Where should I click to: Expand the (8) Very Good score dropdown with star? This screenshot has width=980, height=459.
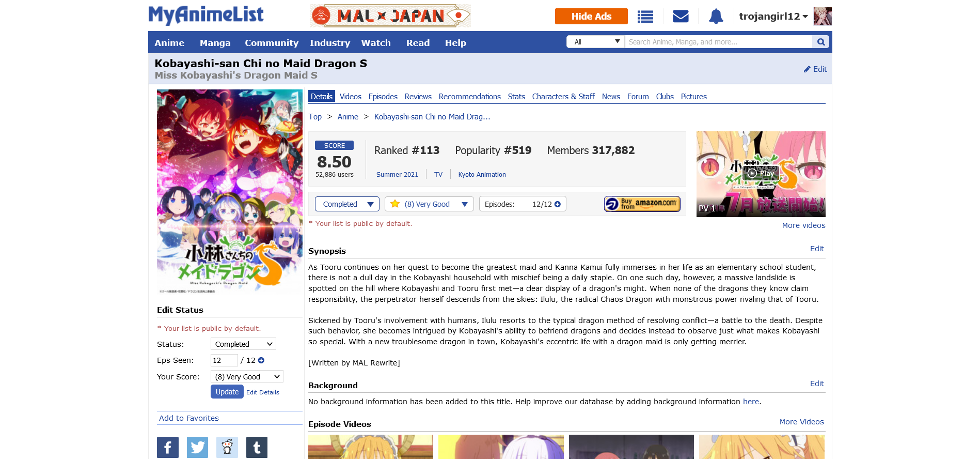[x=429, y=204]
